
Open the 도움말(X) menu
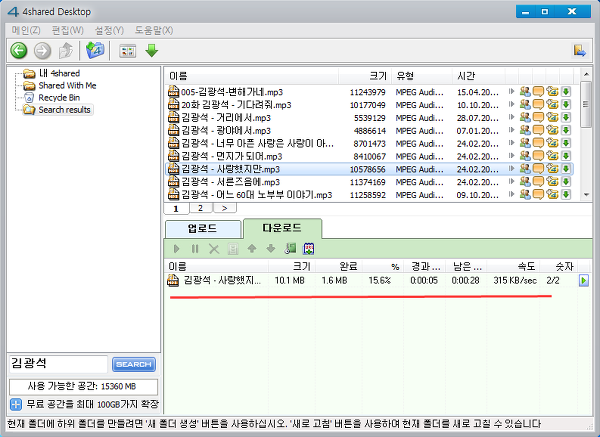(x=154, y=30)
